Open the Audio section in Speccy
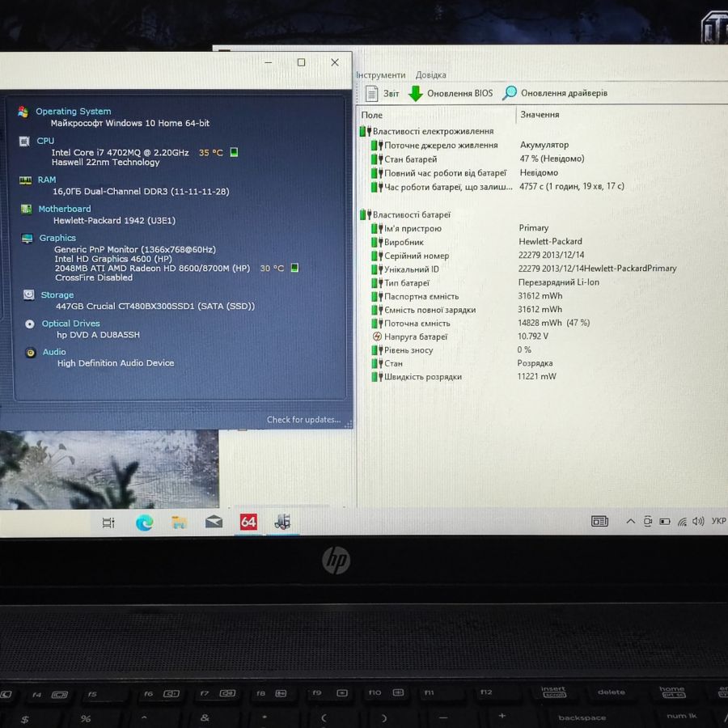Image resolution: width=728 pixels, height=728 pixels. point(54,352)
